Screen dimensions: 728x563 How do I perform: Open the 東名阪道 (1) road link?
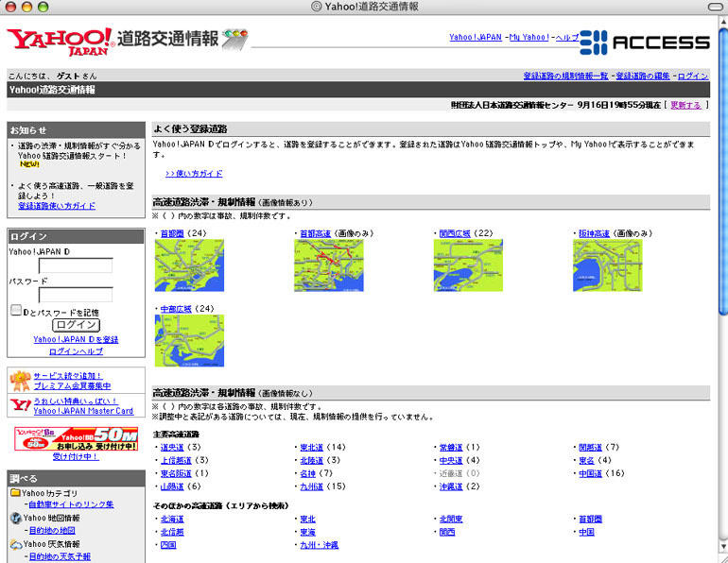[x=176, y=473]
